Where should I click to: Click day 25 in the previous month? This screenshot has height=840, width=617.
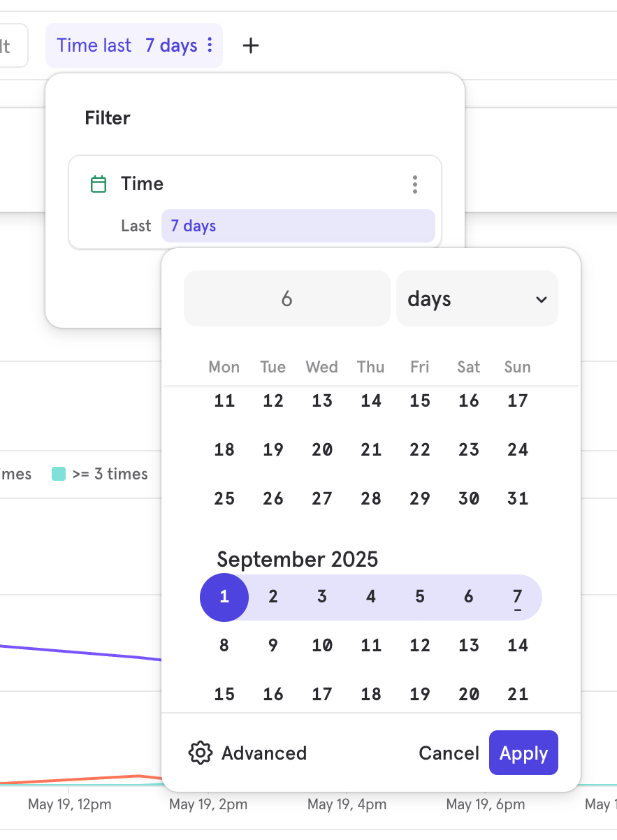(x=224, y=499)
